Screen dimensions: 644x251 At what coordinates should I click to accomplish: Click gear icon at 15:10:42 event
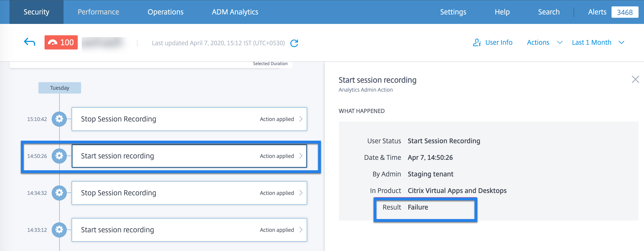click(x=59, y=119)
